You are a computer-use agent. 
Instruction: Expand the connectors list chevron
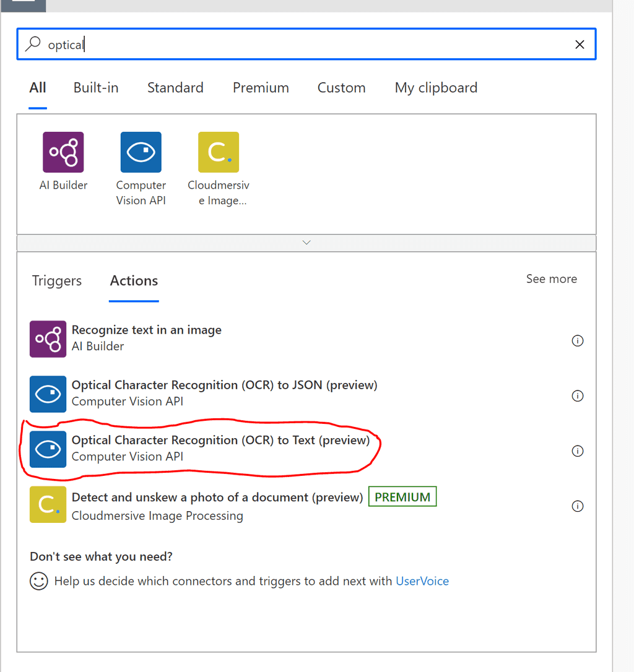coord(306,243)
